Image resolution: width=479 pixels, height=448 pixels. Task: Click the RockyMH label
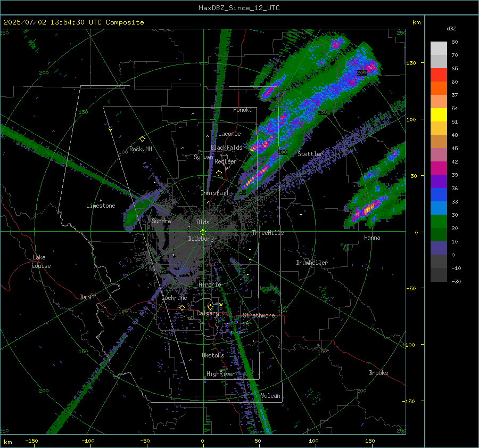141,149
